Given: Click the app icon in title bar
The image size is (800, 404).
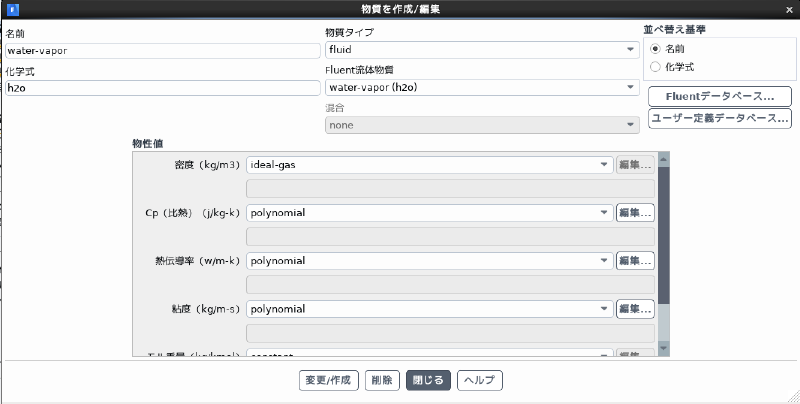Looking at the screenshot, I should pos(9,8).
